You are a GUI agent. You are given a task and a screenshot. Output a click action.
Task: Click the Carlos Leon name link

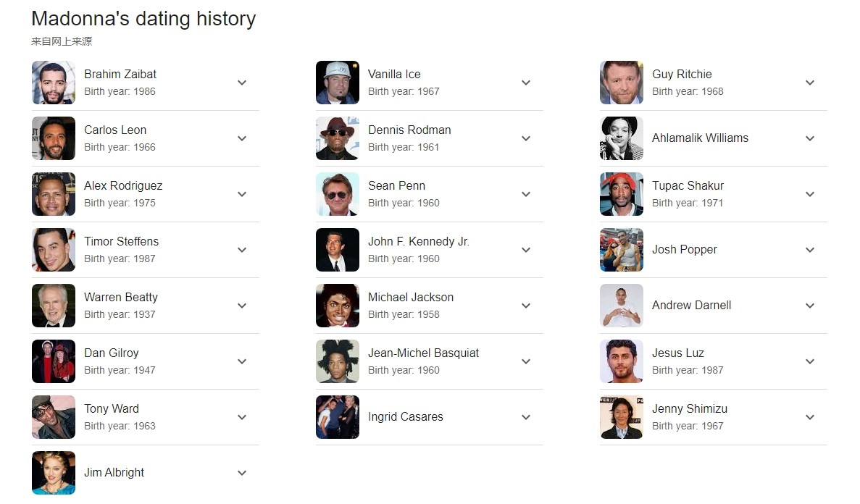click(x=115, y=130)
